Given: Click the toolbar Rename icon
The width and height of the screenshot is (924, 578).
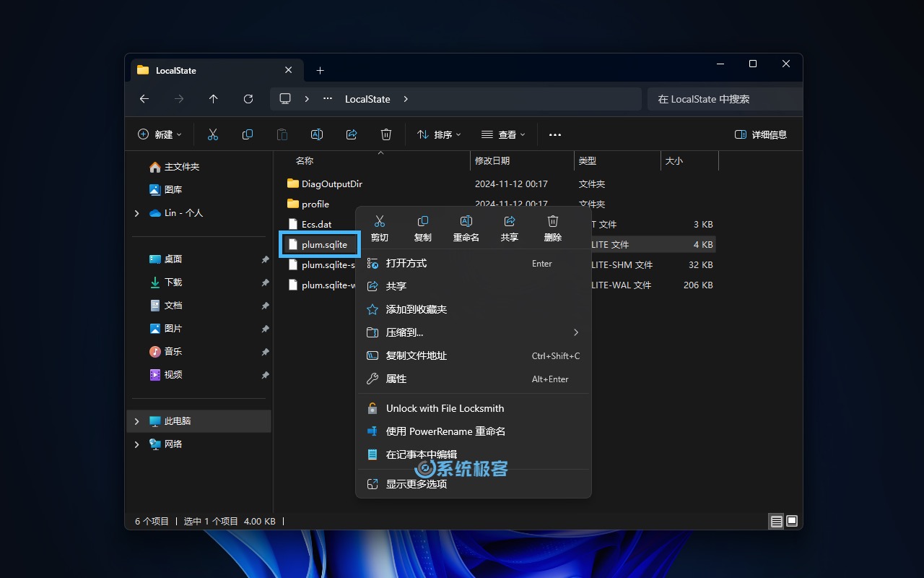Looking at the screenshot, I should click(x=317, y=134).
